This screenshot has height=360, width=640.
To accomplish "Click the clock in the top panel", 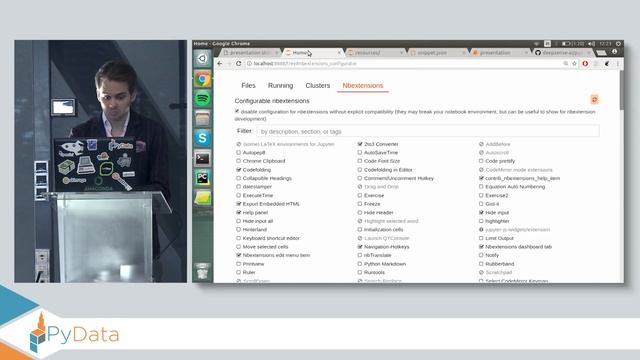I will [x=605, y=44].
